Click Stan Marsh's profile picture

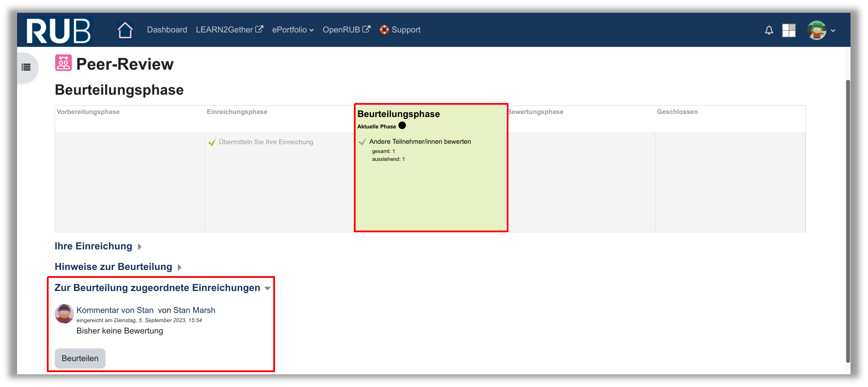coord(64,314)
